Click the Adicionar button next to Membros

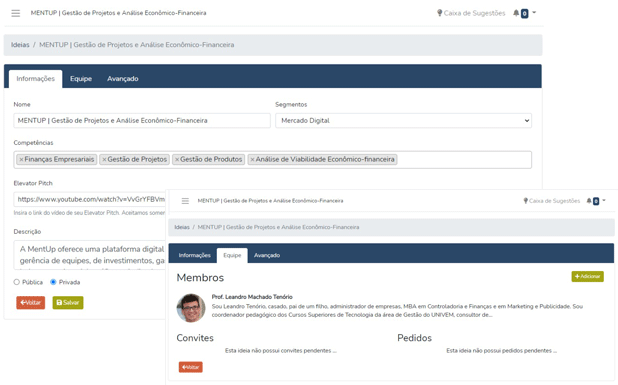pos(588,277)
